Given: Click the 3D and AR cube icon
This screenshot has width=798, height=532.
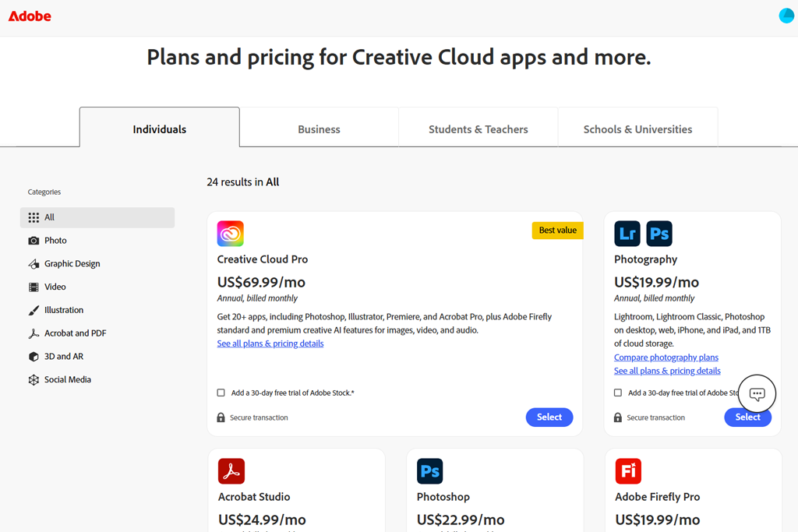Looking at the screenshot, I should 34,357.
